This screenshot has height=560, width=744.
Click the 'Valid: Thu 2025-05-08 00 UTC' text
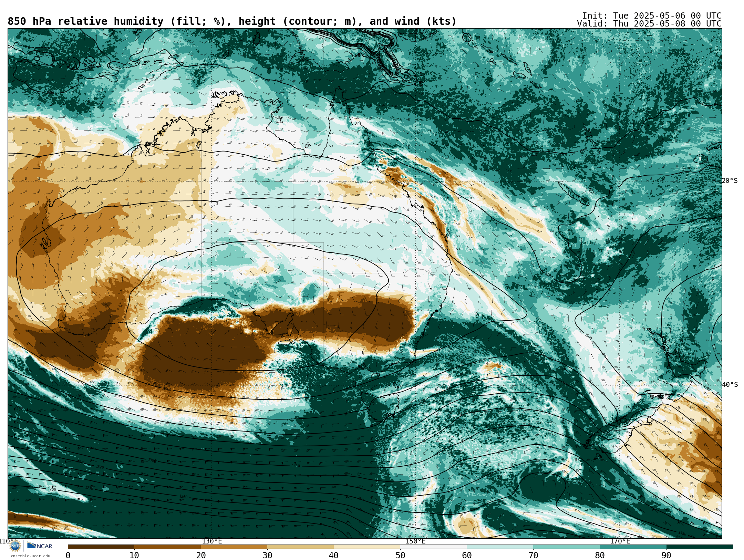tap(649, 24)
